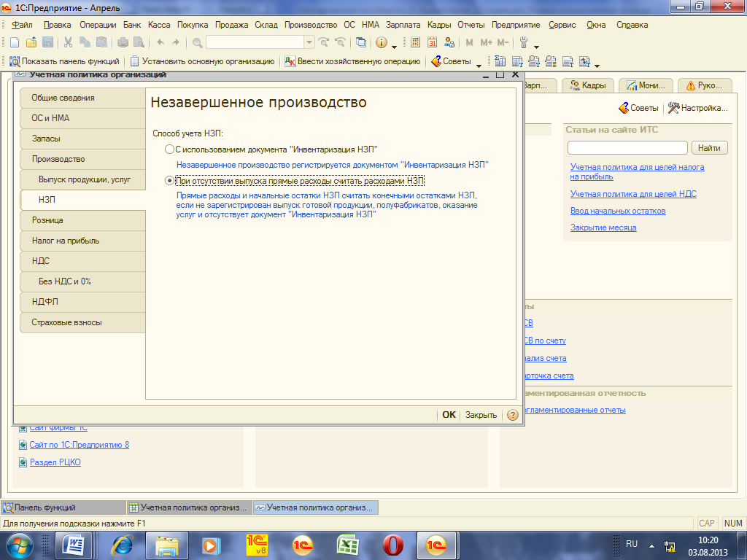
Task: Click Закрыть button in dialog
Action: coord(481,415)
